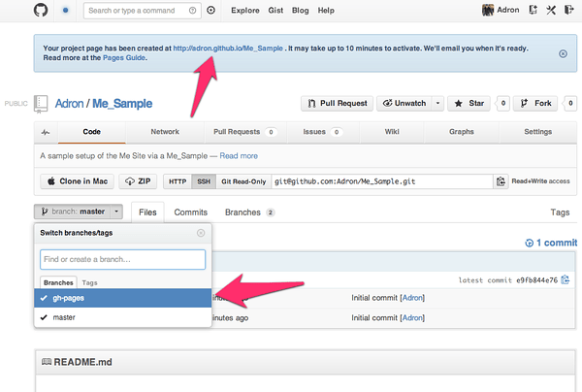The width and height of the screenshot is (582, 392).
Task: Open the Code tab
Action: [92, 132]
